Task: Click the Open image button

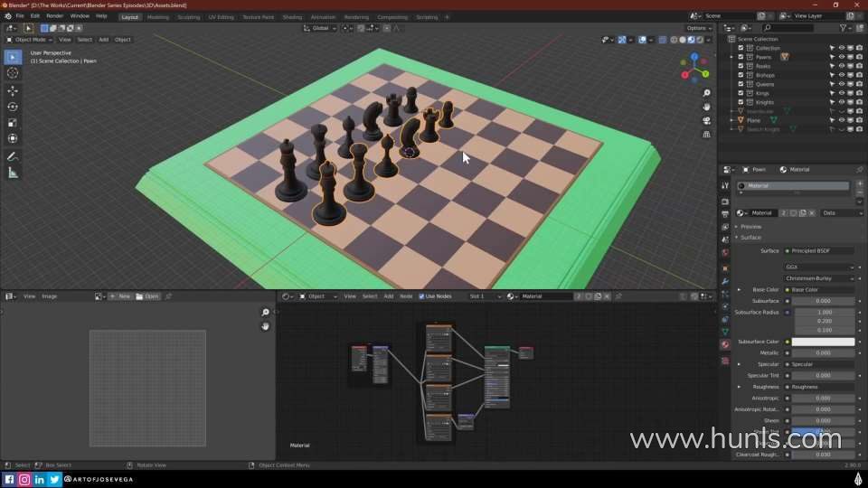Action: coord(147,296)
